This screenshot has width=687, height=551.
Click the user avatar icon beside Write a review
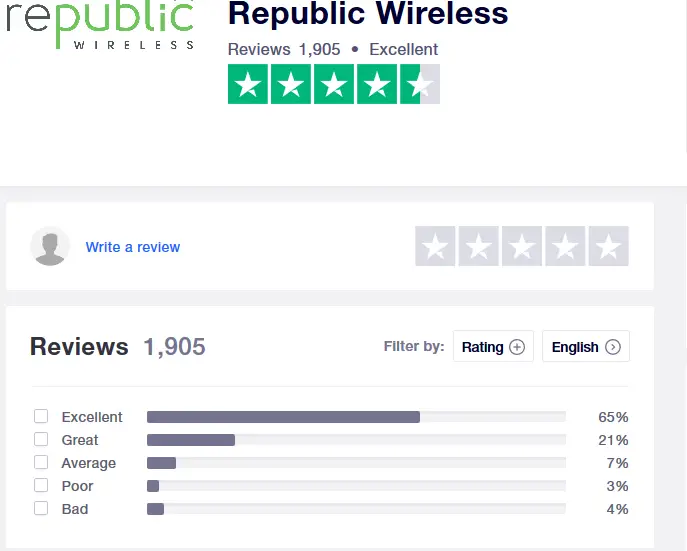(x=50, y=246)
